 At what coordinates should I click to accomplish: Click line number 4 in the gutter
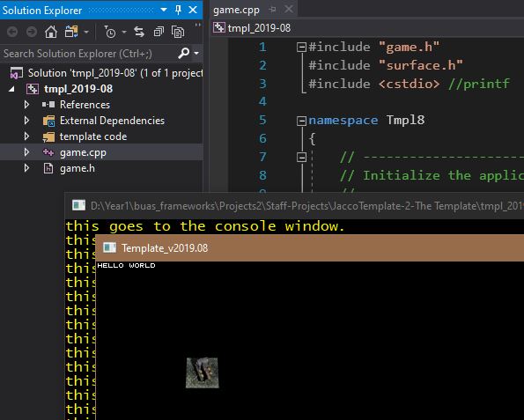click(262, 101)
